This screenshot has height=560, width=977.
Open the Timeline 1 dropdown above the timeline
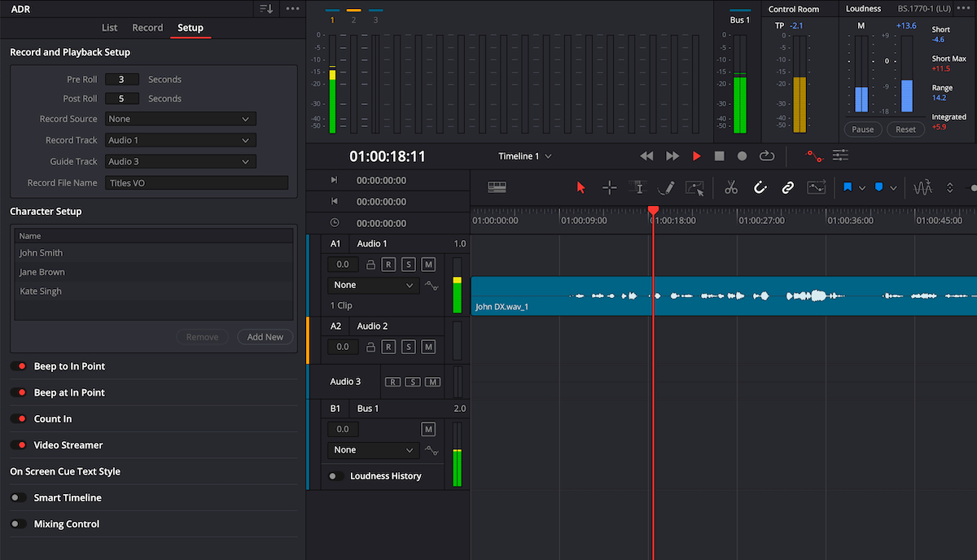tap(524, 155)
